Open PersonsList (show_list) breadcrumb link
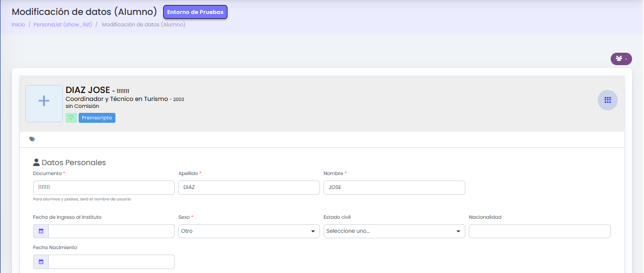The width and height of the screenshot is (644, 273). [63, 24]
